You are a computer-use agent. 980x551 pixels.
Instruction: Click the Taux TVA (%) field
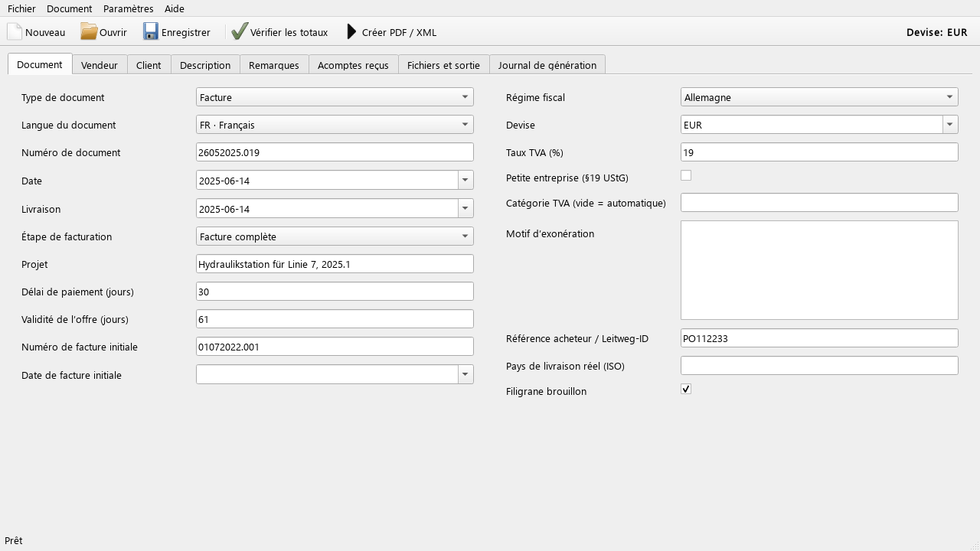[x=819, y=152]
